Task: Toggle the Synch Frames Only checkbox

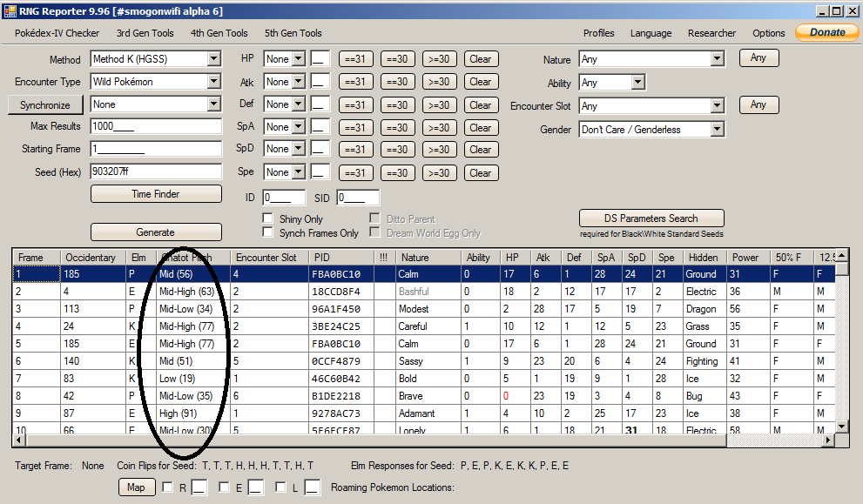Action: (x=268, y=233)
